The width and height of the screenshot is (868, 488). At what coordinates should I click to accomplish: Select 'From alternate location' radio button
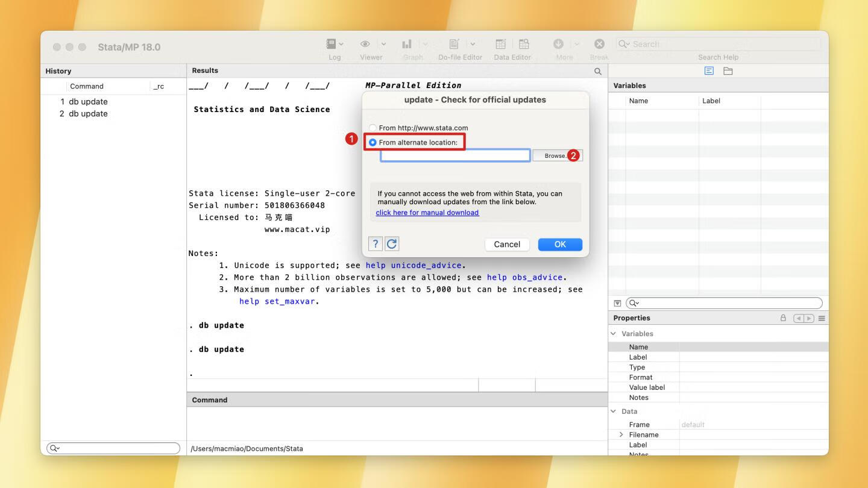point(373,142)
